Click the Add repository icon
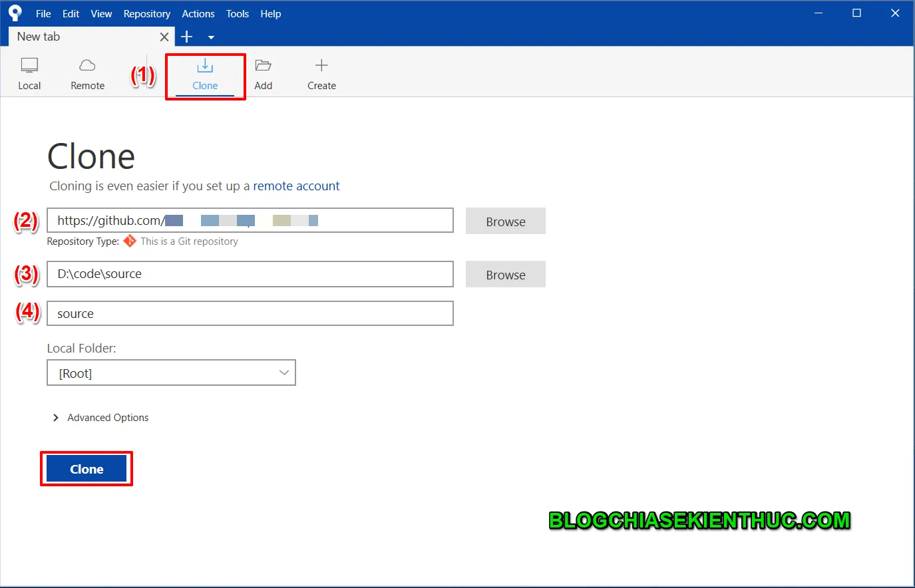915x588 pixels. pos(264,72)
